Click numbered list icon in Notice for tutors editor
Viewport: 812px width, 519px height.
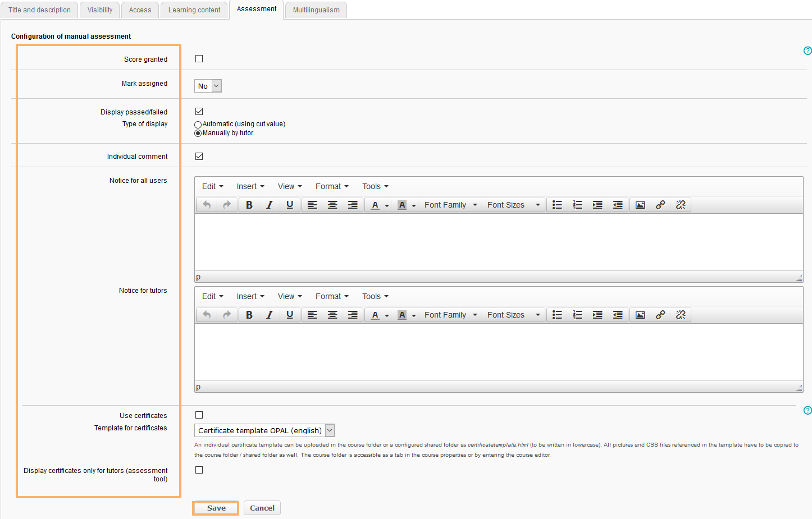tap(577, 315)
